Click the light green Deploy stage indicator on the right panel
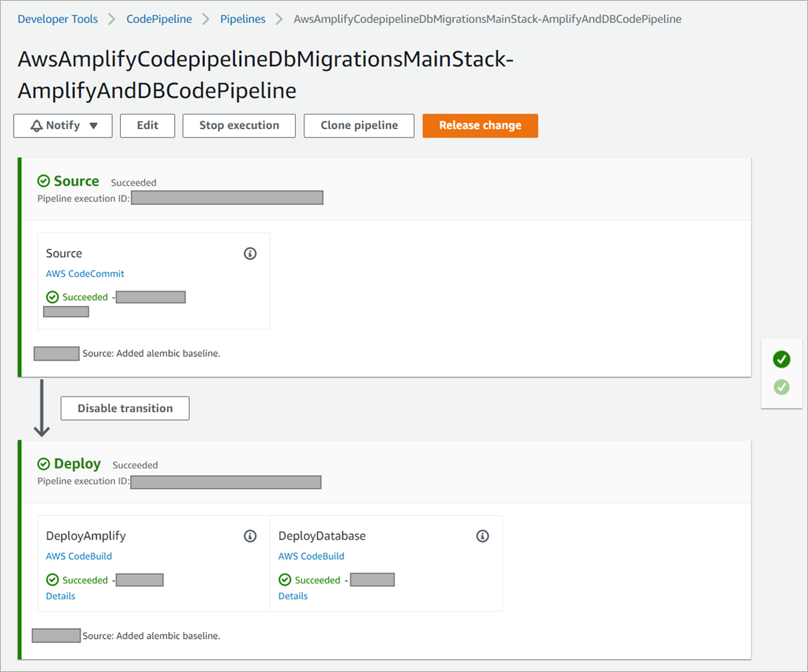 coord(781,387)
